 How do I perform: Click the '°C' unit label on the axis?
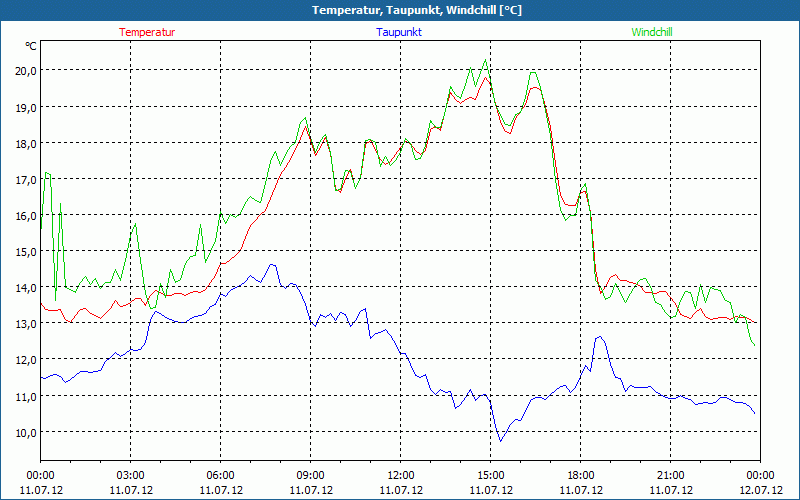[31, 46]
